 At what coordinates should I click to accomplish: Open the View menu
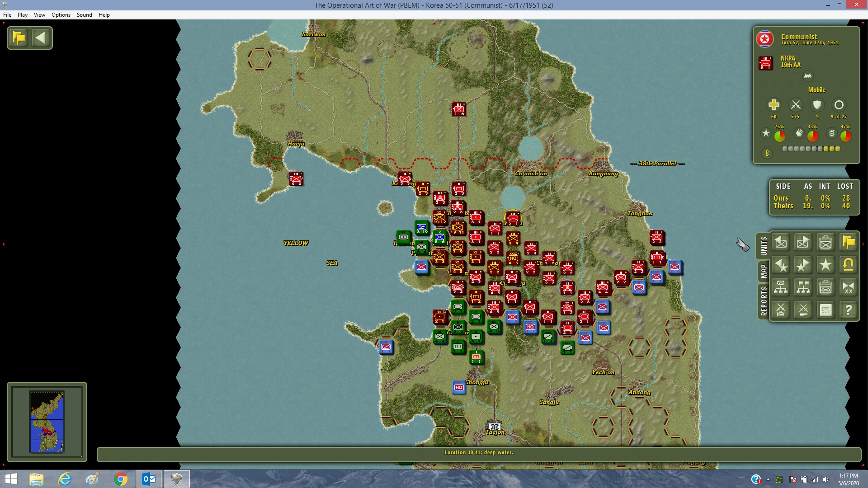click(x=39, y=15)
